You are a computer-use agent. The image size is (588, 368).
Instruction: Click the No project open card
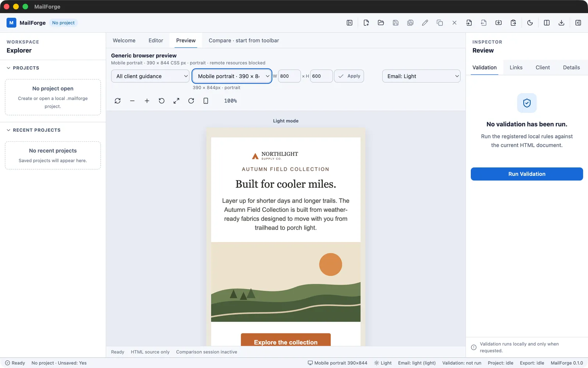coord(53,97)
